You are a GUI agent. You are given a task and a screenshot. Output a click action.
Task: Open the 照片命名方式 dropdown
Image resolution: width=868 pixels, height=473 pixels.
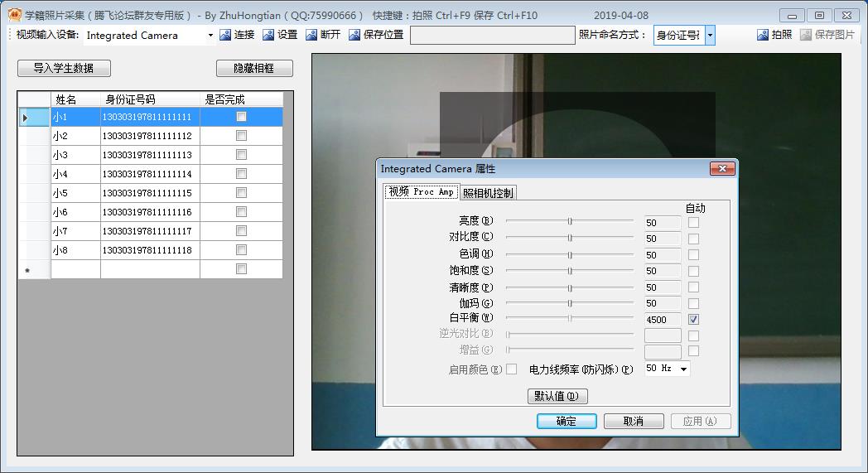[711, 36]
